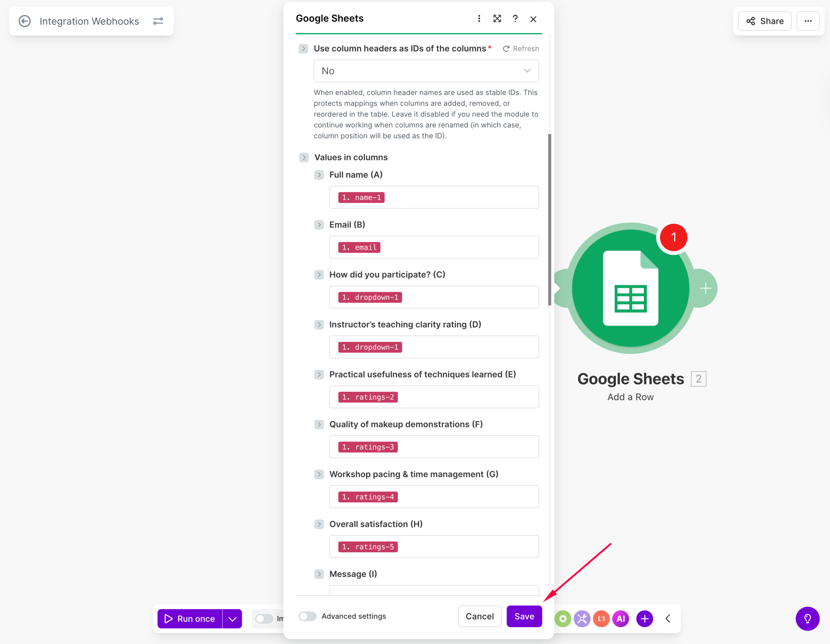Save the Google Sheets module settings
The image size is (830, 644).
(524, 616)
